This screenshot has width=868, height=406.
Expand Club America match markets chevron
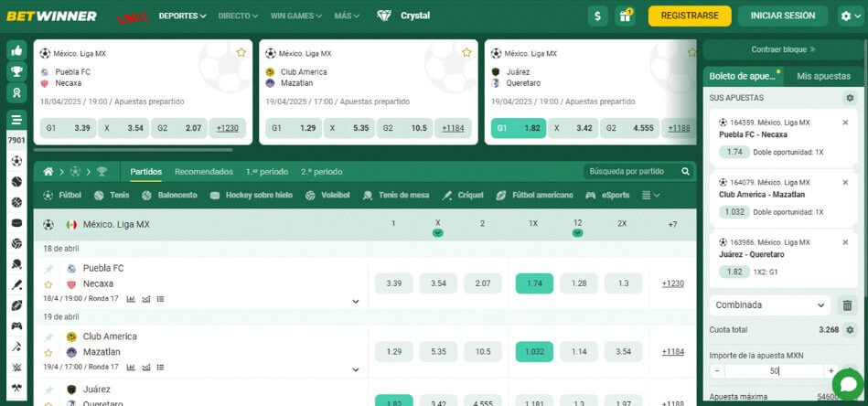[x=356, y=370]
